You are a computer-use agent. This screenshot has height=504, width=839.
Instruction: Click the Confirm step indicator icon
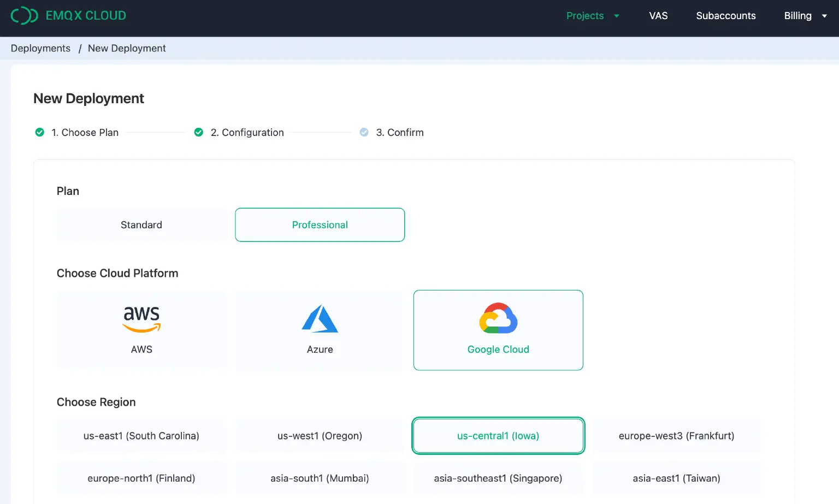coord(364,133)
